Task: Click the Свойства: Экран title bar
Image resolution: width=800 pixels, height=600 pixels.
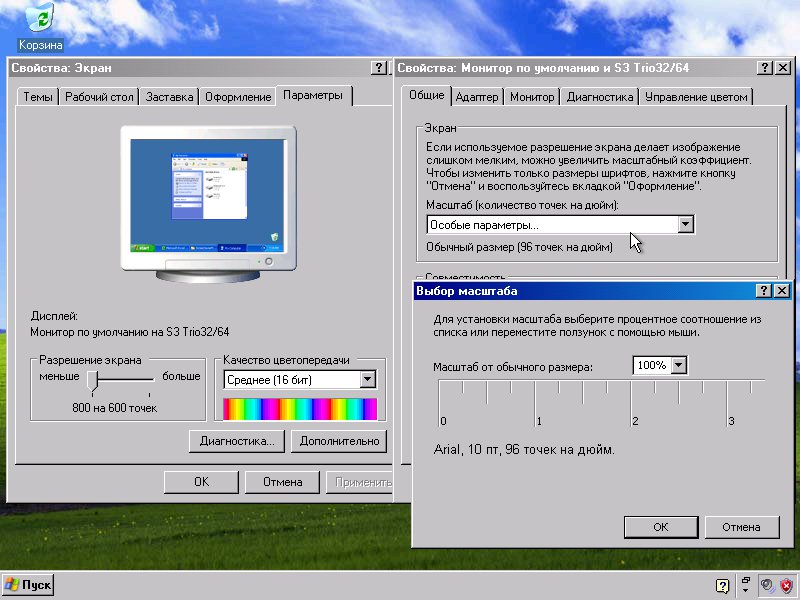Action: click(x=189, y=67)
